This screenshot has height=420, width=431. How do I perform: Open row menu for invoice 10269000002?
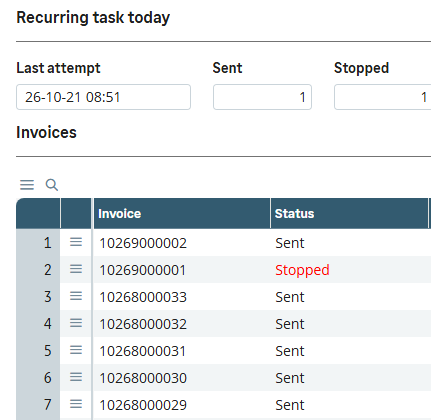click(76, 242)
